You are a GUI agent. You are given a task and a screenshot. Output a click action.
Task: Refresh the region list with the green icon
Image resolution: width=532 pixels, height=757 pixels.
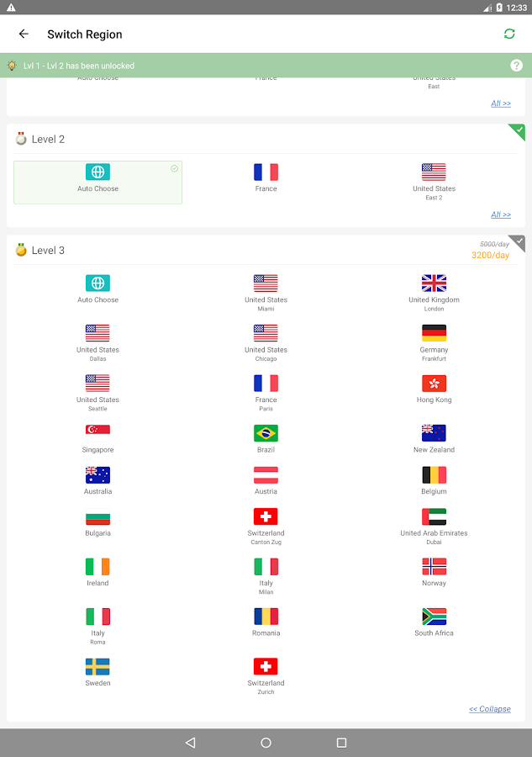pyautogui.click(x=509, y=34)
